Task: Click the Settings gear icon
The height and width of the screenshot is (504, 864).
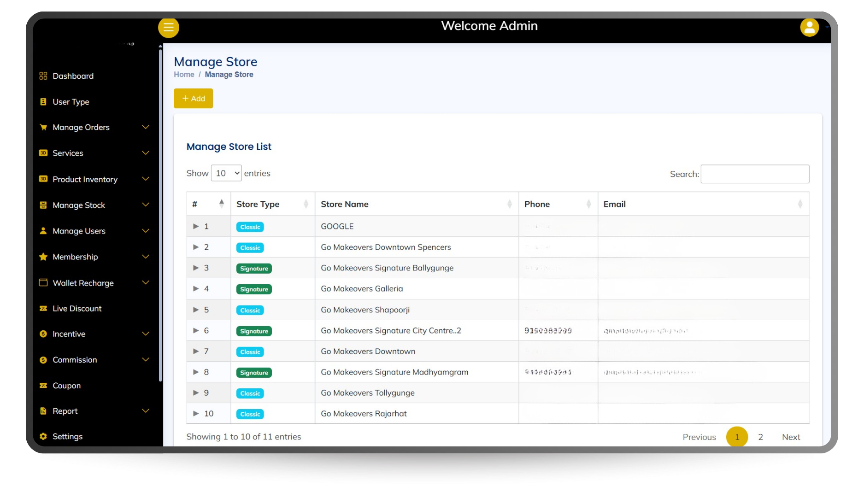Action: 43,436
